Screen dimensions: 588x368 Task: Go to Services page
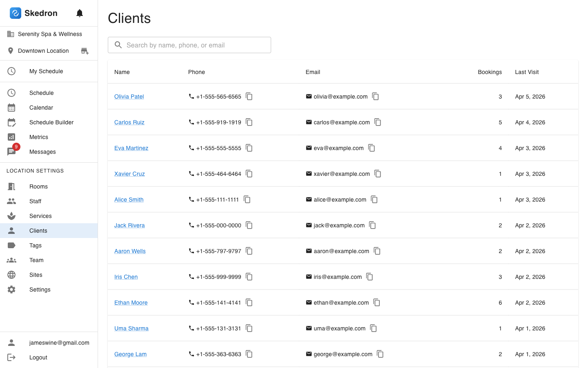pyautogui.click(x=49, y=216)
